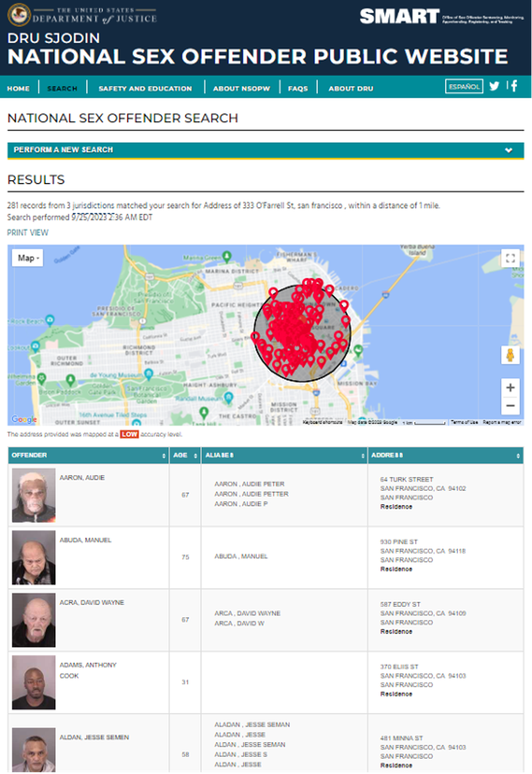The height and width of the screenshot is (774, 532).
Task: Click the Department of Justice seal logo
Action: (19, 15)
